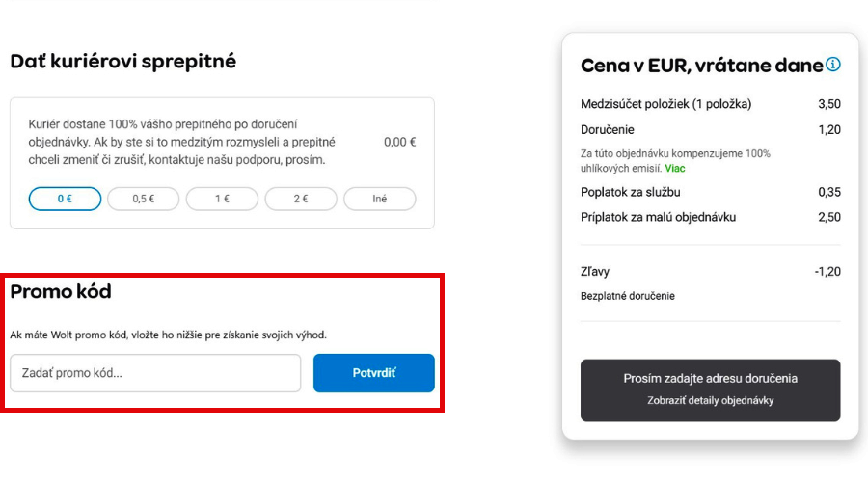Image resolution: width=868 pixels, height=482 pixels.
Task: Choose the 0,5 € tip amount
Action: click(x=144, y=199)
